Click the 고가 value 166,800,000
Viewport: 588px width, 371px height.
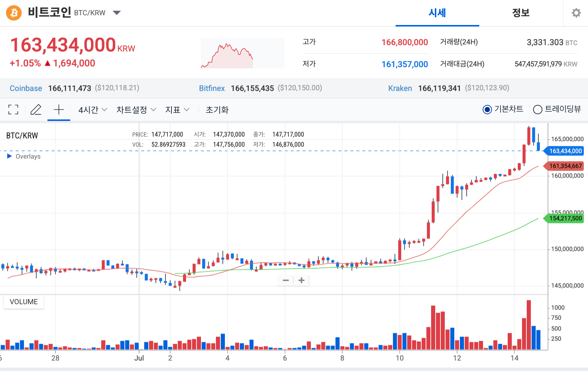click(405, 42)
